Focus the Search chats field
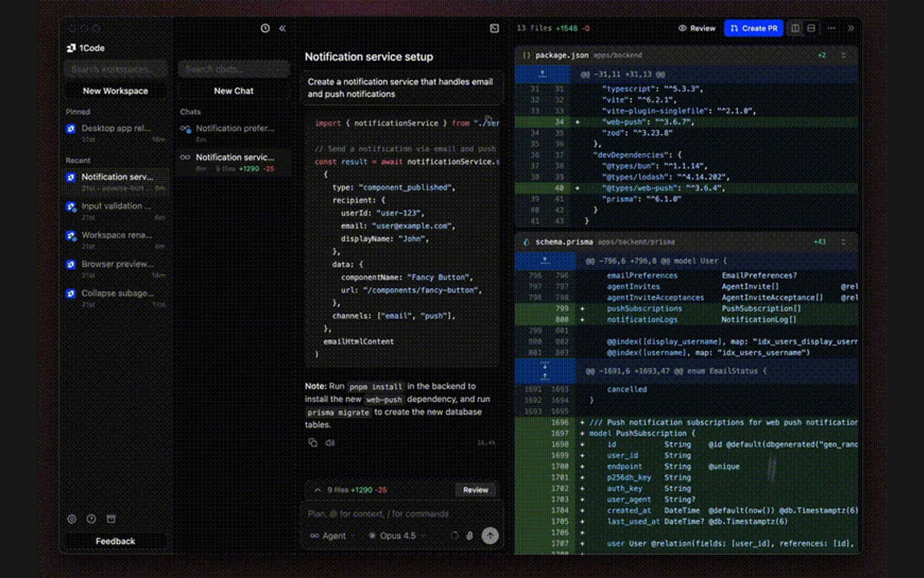The image size is (924, 578). coord(233,69)
